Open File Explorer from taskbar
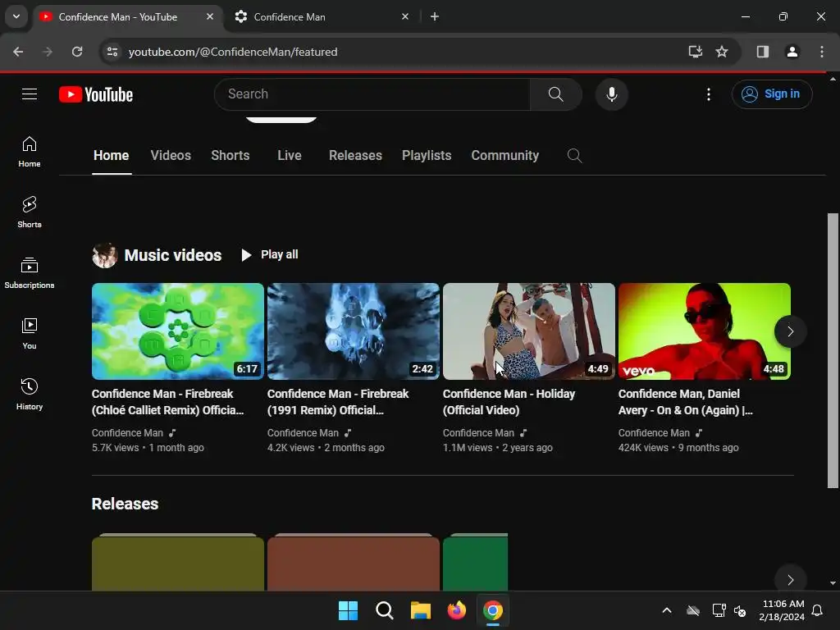 (x=421, y=610)
